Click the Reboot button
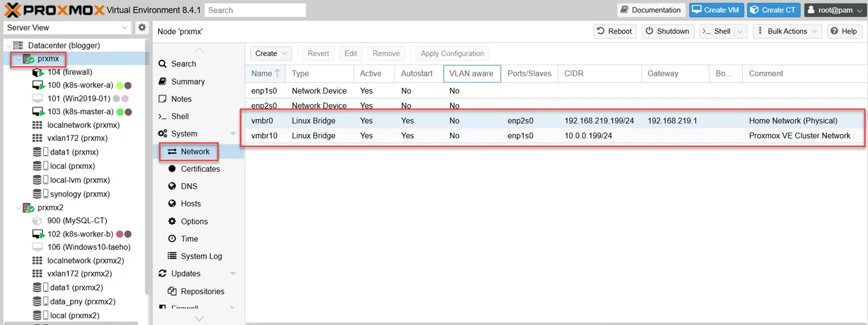 (x=614, y=31)
